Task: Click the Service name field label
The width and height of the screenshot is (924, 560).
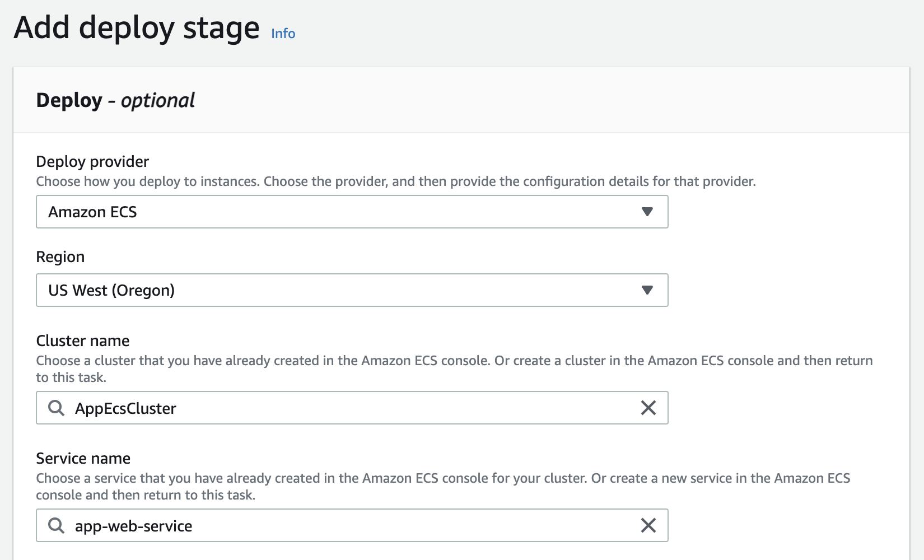Action: pos(83,459)
